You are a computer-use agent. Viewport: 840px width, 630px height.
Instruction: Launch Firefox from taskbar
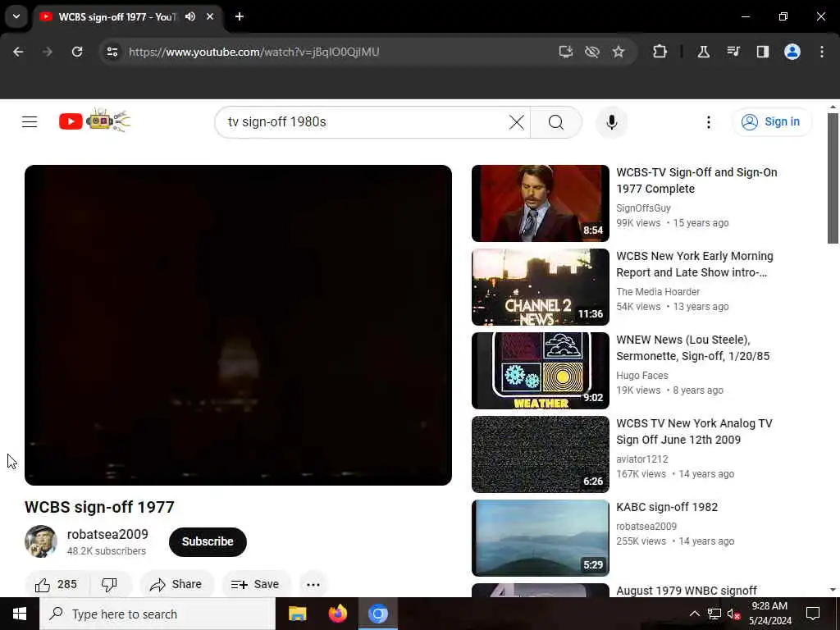(x=337, y=614)
